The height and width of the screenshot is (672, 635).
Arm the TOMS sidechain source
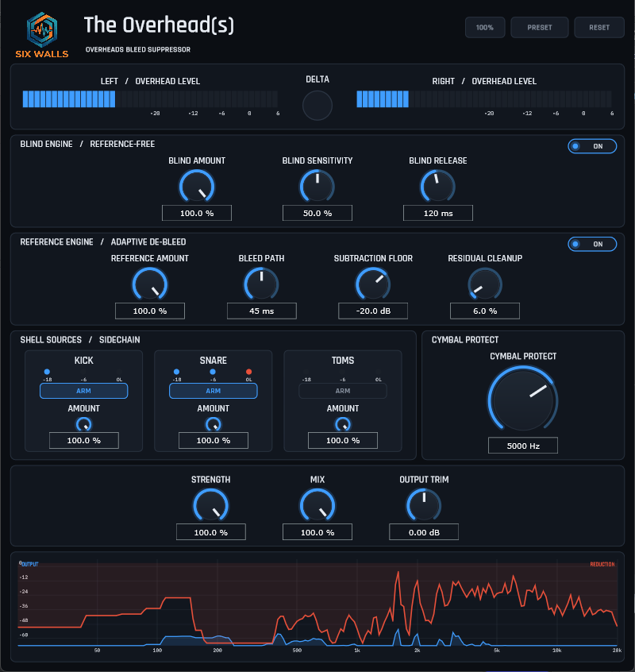coord(343,391)
